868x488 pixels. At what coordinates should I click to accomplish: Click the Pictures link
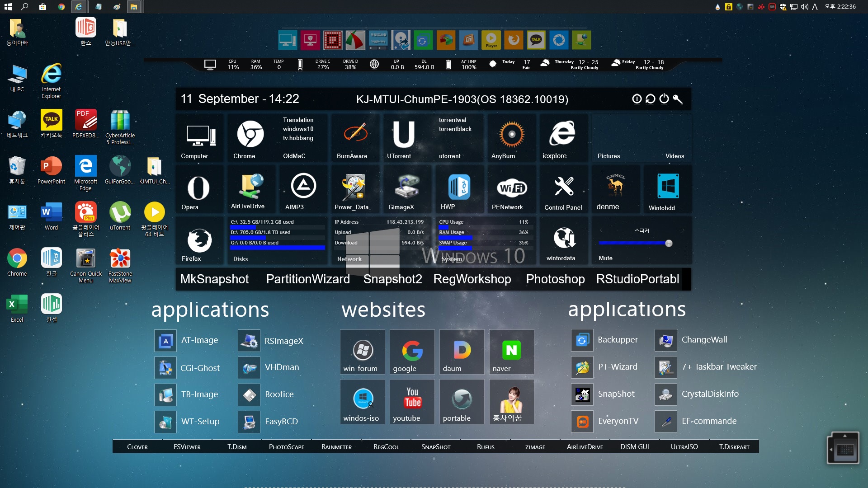pos(609,156)
